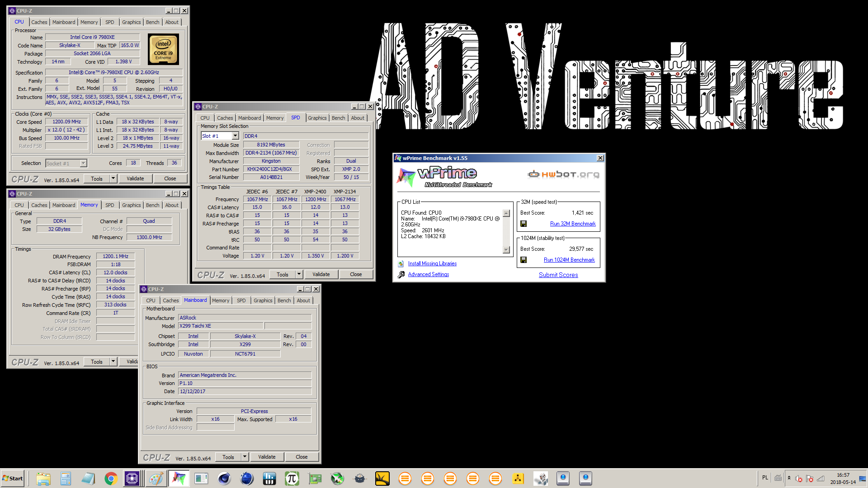Click Submit Scores link in wPrime
The width and height of the screenshot is (868, 488).
pyautogui.click(x=558, y=275)
